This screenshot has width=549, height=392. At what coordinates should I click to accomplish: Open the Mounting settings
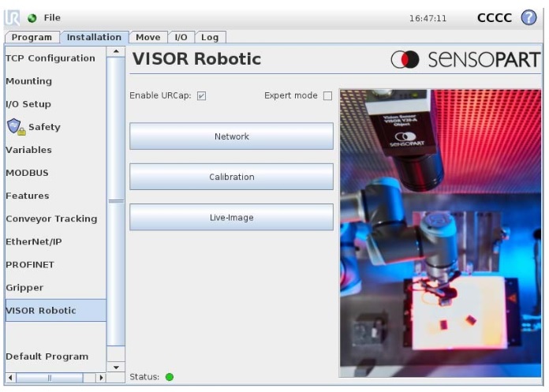point(55,81)
